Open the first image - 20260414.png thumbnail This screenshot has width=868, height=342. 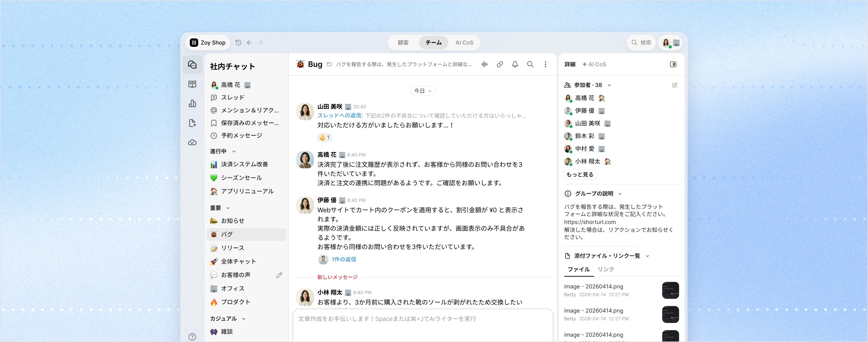click(x=670, y=290)
